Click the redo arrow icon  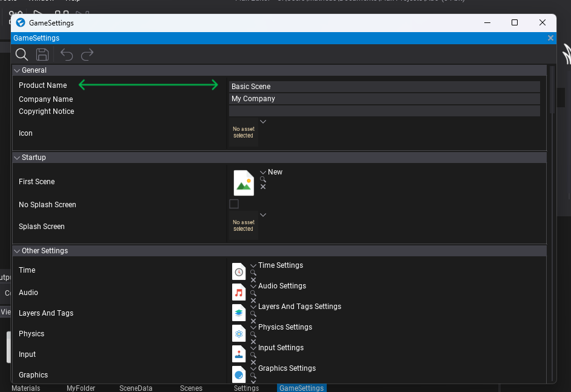click(x=87, y=55)
